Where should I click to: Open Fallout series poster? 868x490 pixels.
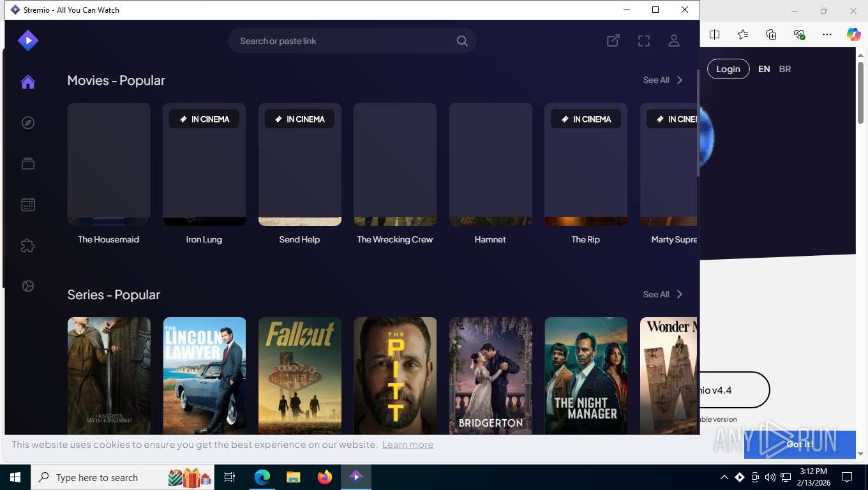point(300,376)
